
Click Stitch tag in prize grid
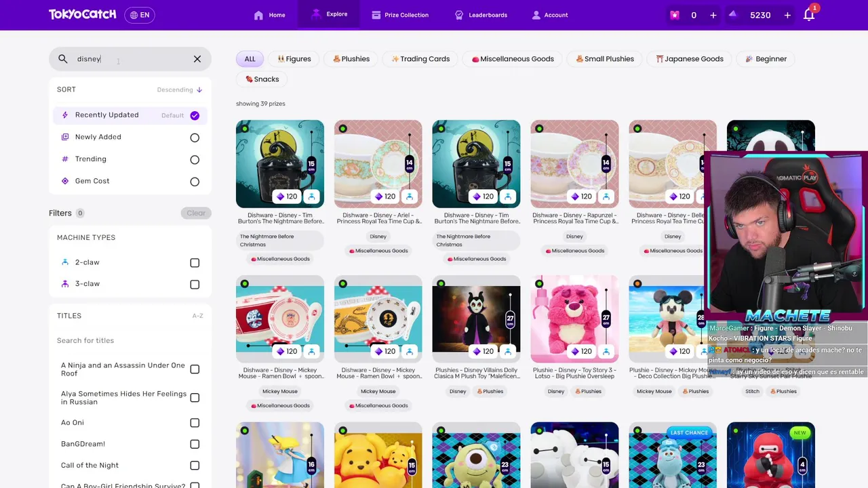tap(753, 391)
